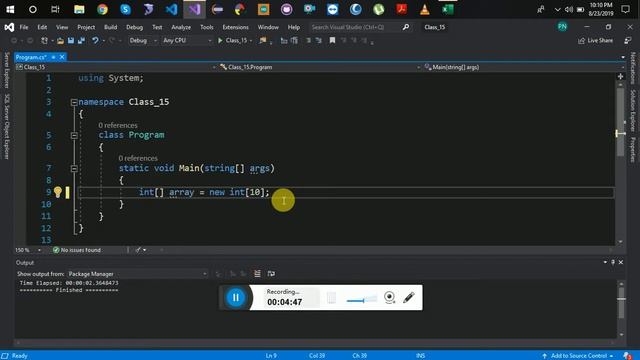Click the Output panel vertical scrollbar
The height and width of the screenshot is (360, 640).
click(621, 302)
